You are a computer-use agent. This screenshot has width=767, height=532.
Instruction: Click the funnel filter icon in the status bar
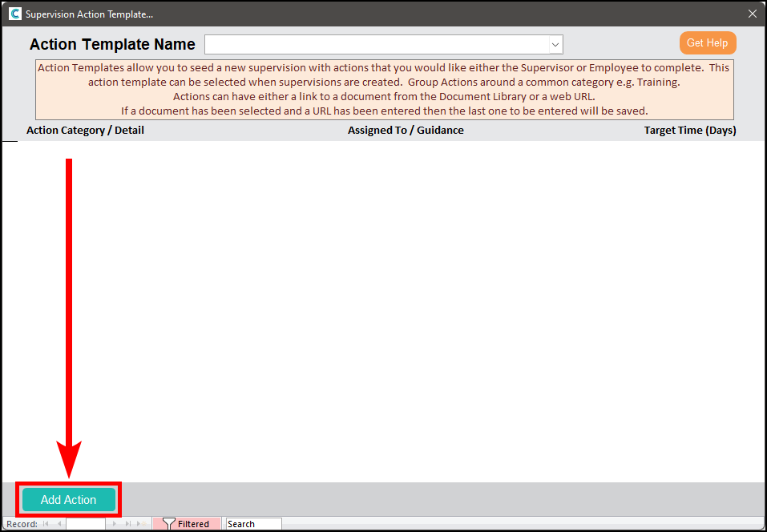click(x=168, y=524)
